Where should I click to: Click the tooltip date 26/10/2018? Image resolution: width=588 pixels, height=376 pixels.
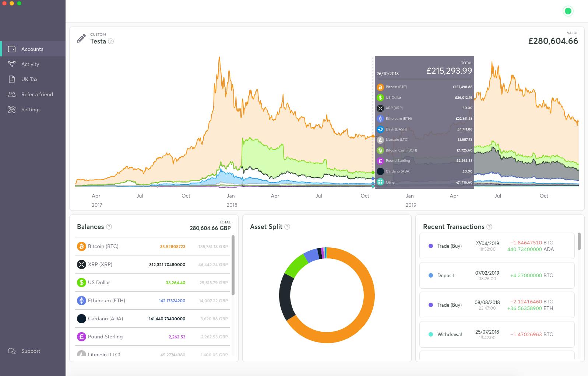click(x=387, y=74)
